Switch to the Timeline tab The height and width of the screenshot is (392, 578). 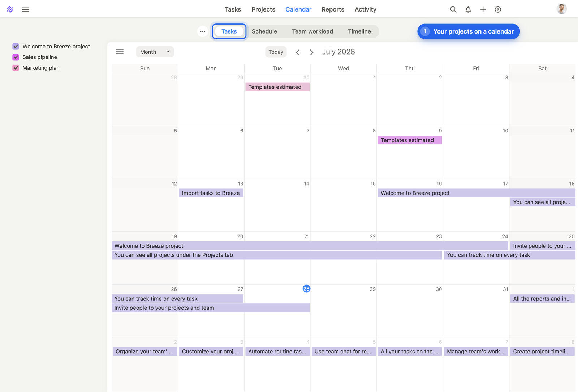point(359,31)
